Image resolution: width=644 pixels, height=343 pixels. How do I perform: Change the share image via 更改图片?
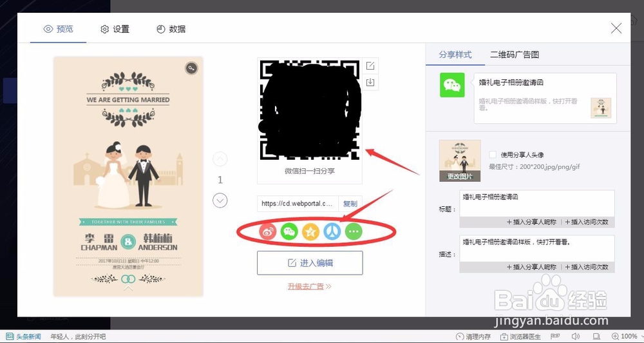coord(460,177)
